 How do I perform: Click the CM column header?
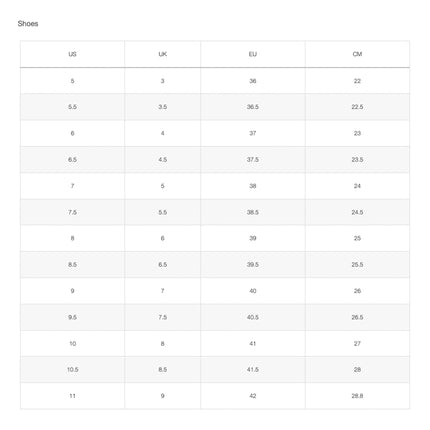tap(357, 54)
